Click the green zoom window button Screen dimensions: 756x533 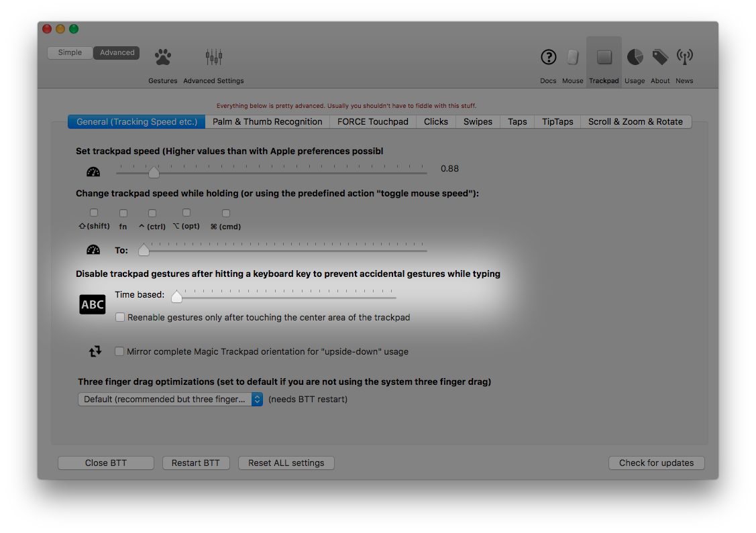74,29
